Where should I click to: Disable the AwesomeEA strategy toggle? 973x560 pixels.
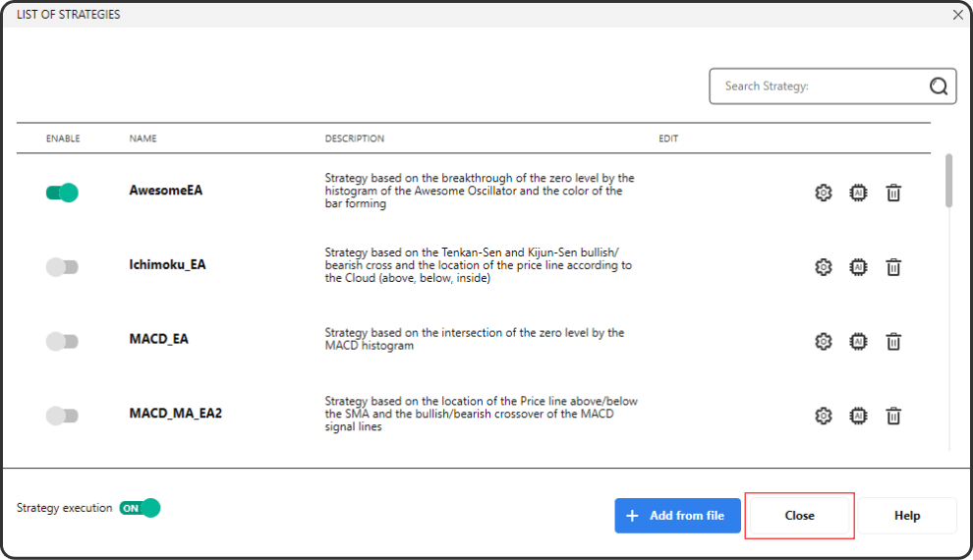click(62, 193)
